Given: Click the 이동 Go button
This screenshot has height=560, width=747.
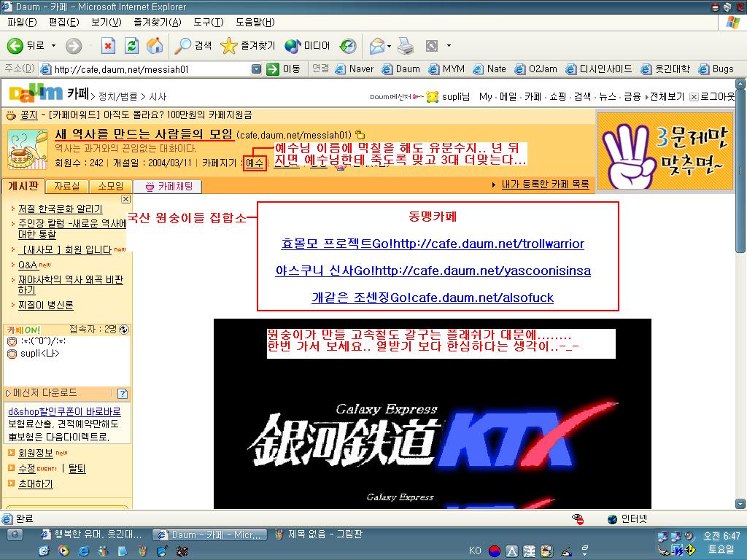Looking at the screenshot, I should (284, 69).
